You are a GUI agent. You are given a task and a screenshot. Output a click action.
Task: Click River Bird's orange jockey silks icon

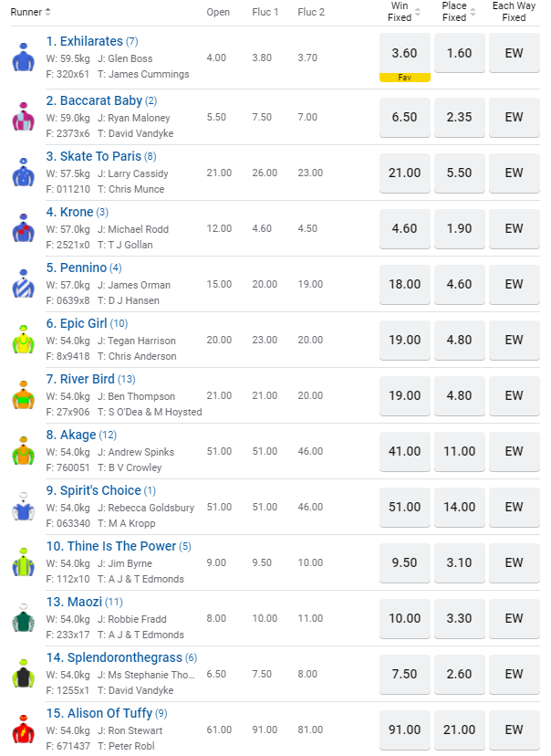[23, 394]
